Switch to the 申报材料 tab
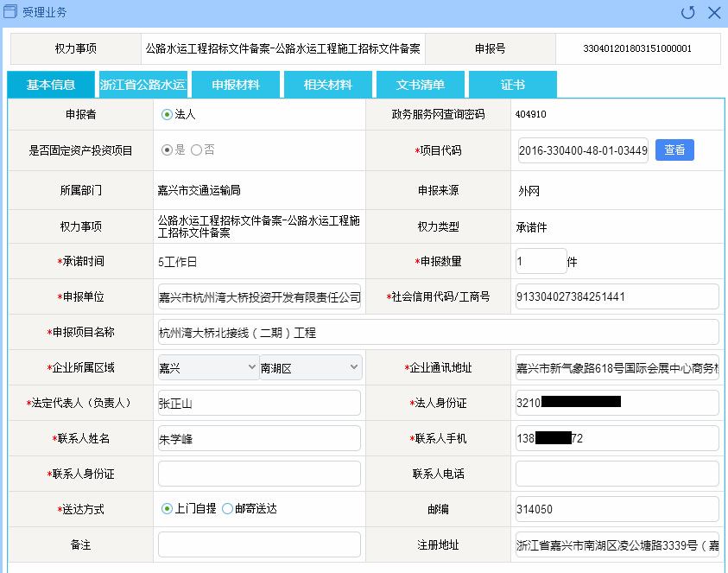This screenshot has width=728, height=573. click(236, 85)
